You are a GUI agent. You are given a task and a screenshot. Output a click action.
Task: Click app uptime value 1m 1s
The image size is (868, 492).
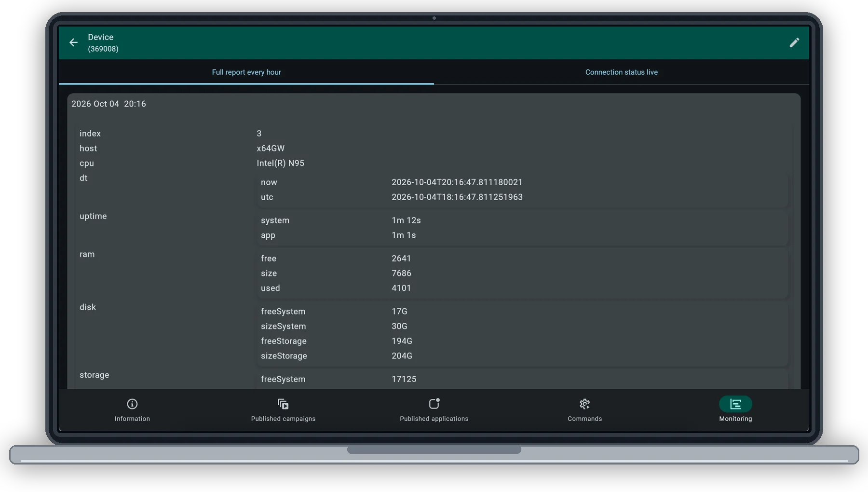(404, 235)
